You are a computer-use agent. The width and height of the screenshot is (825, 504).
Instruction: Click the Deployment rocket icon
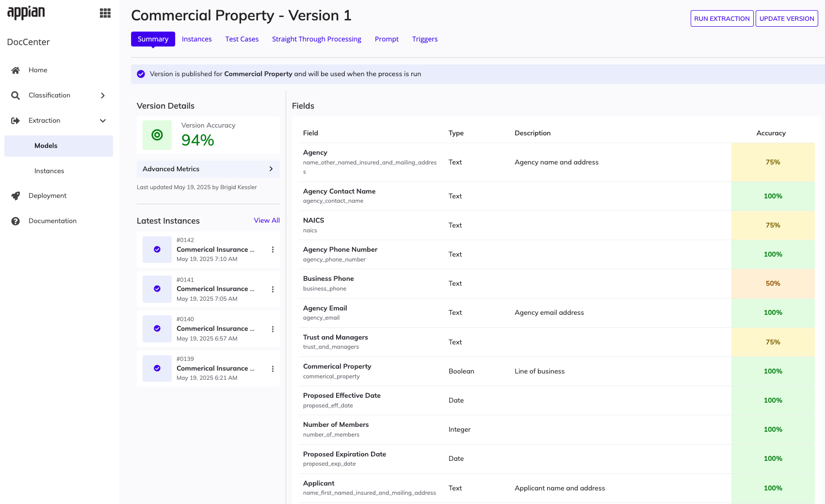16,196
